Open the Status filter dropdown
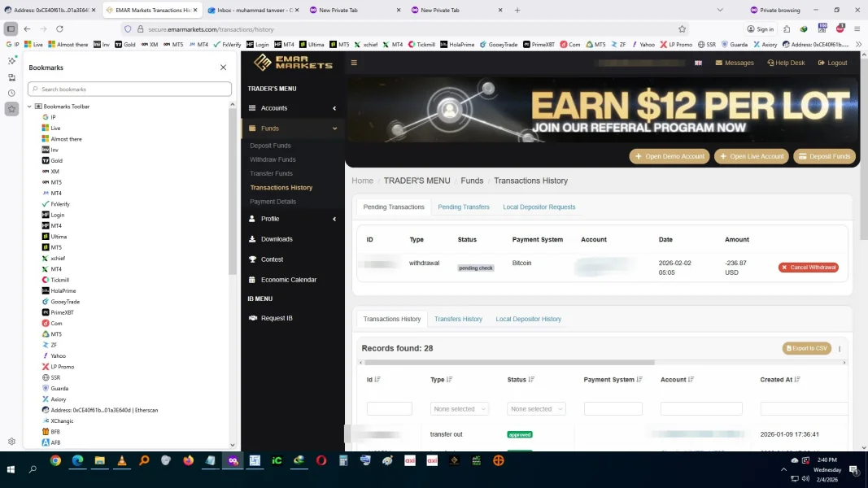868x488 pixels. point(536,409)
